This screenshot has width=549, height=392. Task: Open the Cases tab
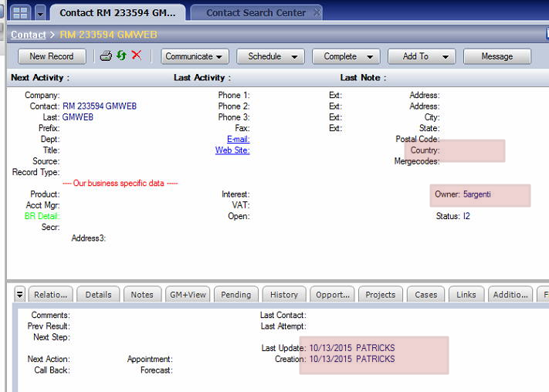pos(425,295)
